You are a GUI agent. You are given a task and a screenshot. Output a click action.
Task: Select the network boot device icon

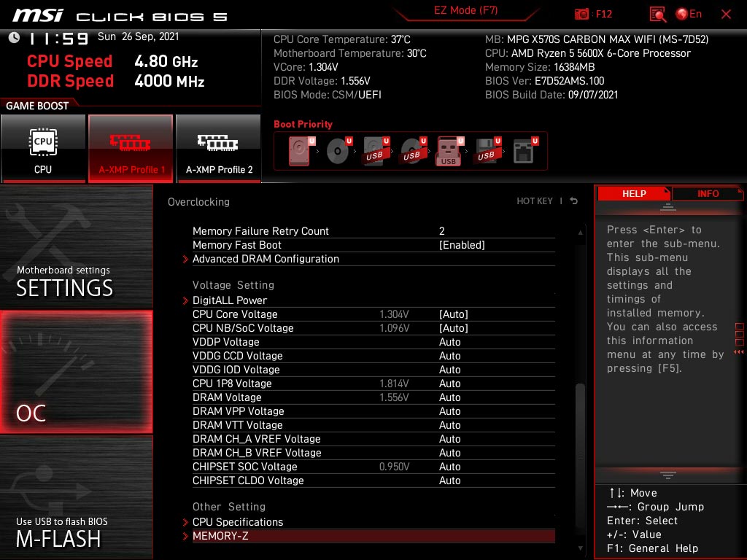[x=525, y=151]
